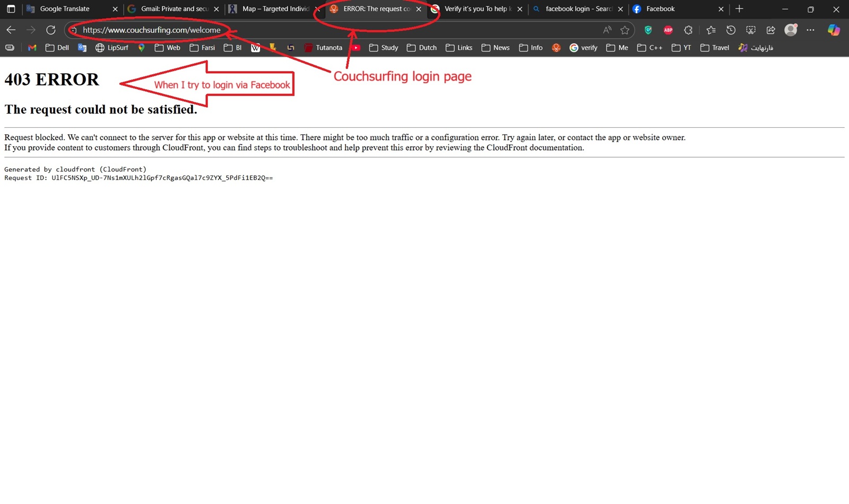Open Settings and more ellipsis menu
The width and height of the screenshot is (849, 504).
pos(810,30)
